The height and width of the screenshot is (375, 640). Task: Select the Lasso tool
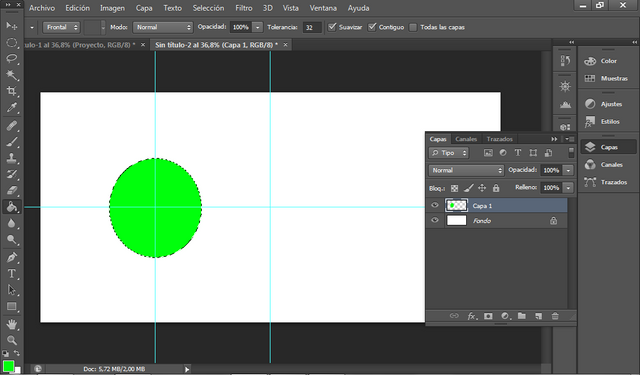pos(12,59)
